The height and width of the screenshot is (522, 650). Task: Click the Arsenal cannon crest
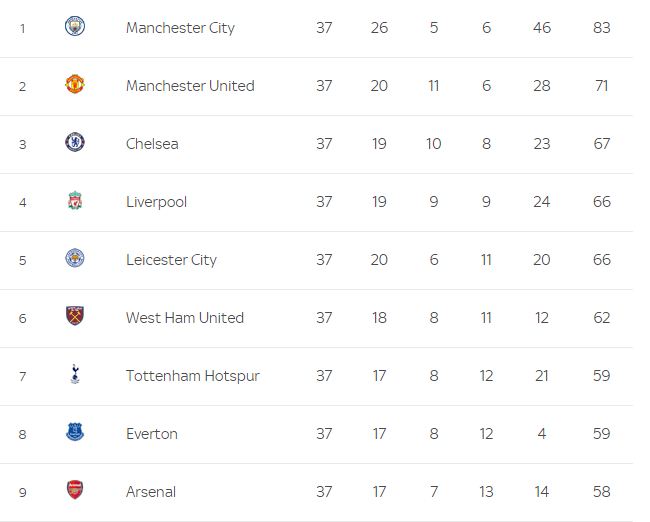[x=75, y=491]
